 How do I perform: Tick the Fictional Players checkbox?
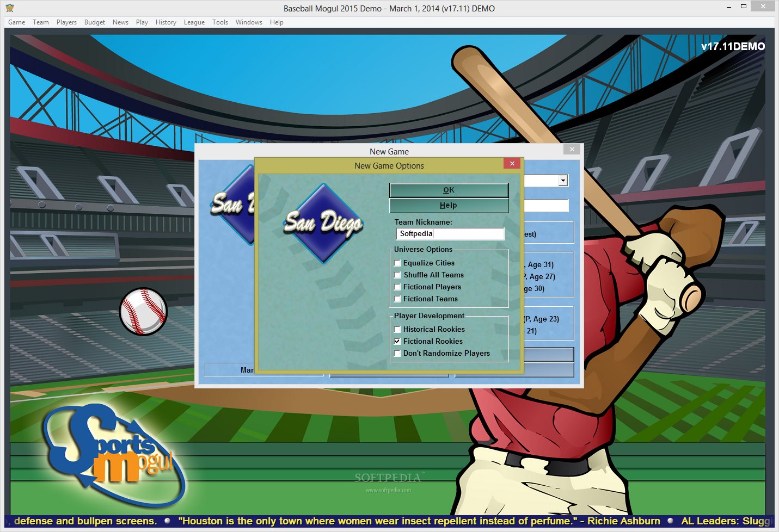tap(397, 287)
